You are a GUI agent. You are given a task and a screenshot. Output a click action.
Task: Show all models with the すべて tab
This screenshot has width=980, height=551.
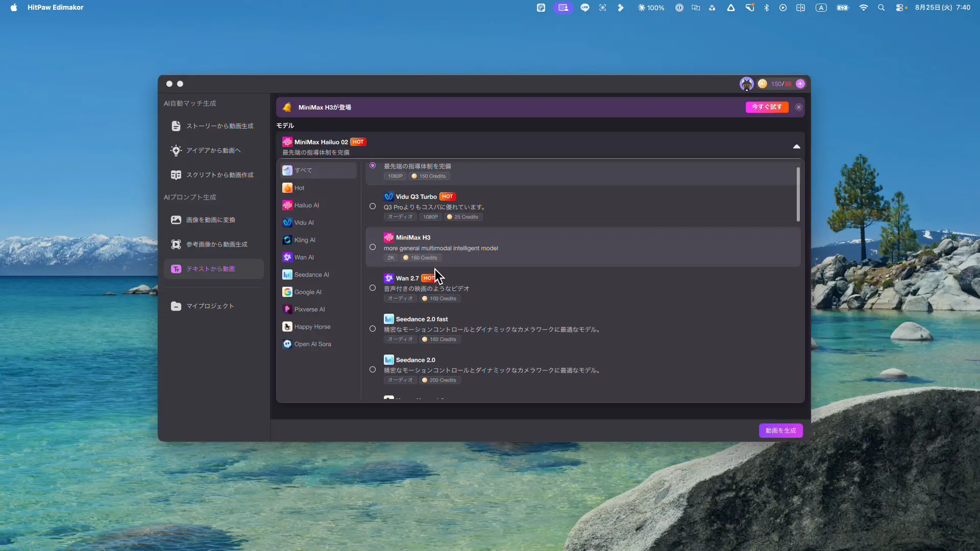coord(318,170)
